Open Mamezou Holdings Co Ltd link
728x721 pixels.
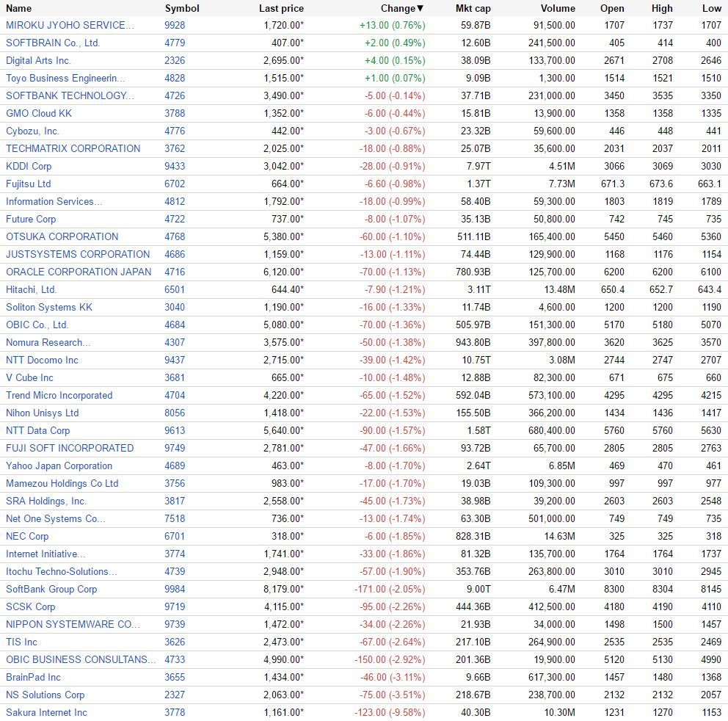pos(62,484)
